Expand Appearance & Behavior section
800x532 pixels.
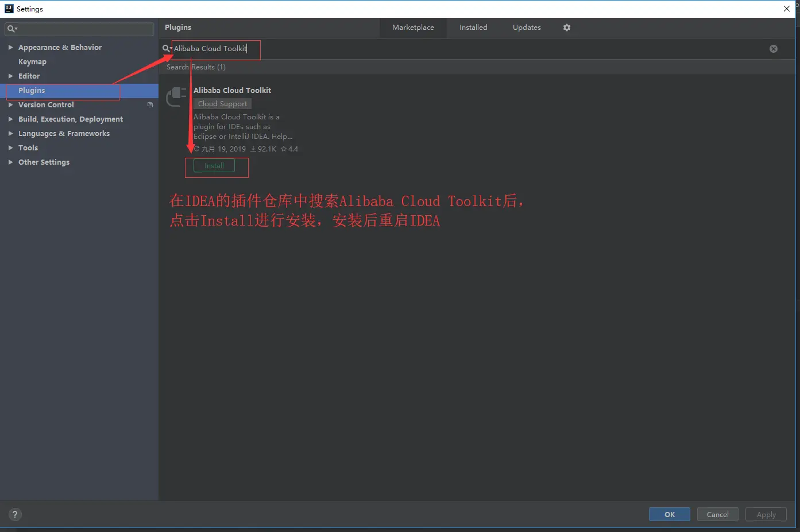coord(10,48)
